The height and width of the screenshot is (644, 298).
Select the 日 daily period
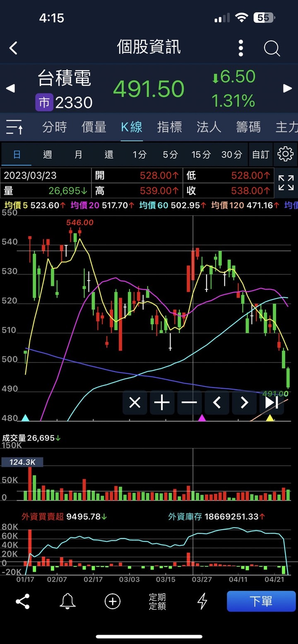[x=17, y=155]
